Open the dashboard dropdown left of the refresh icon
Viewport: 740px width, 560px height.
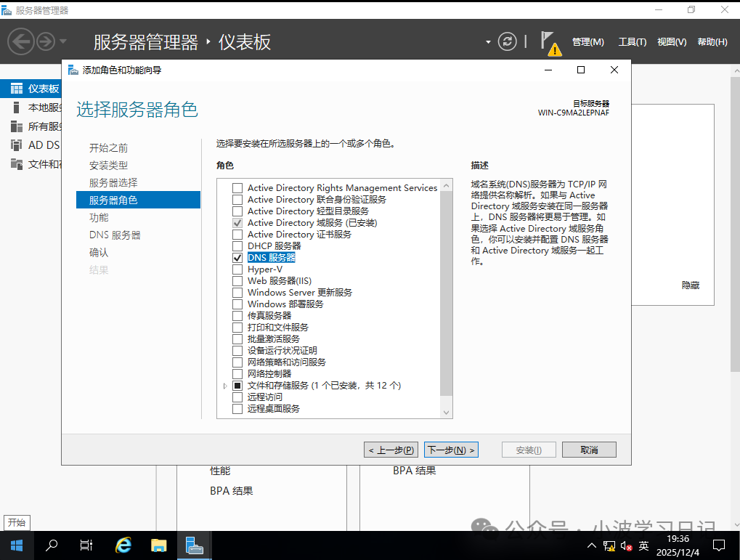[x=487, y=41]
